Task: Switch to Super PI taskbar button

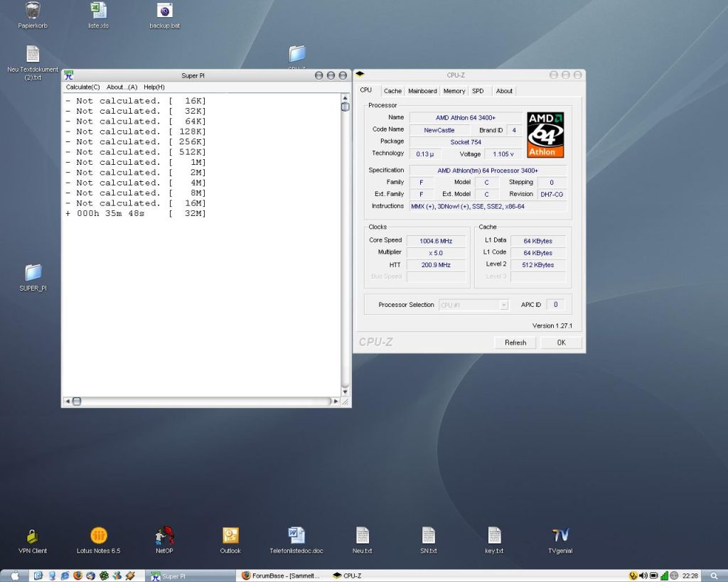Action: point(191,576)
